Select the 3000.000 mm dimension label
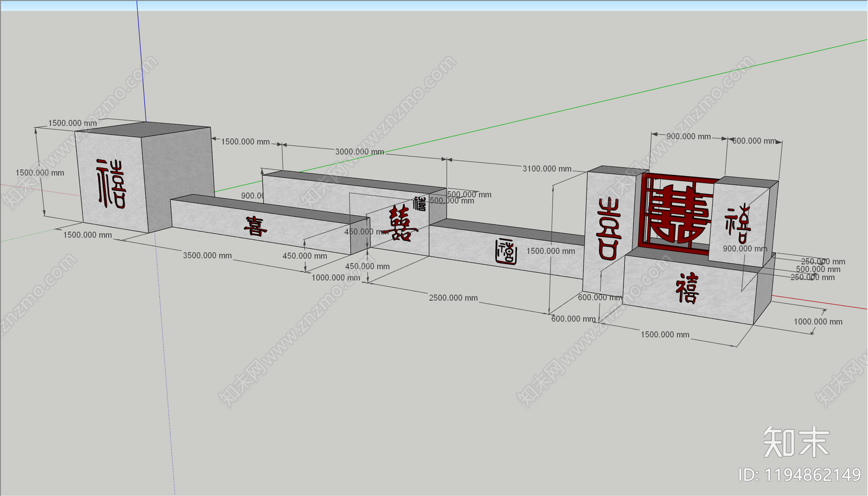868x496 pixels. click(359, 152)
